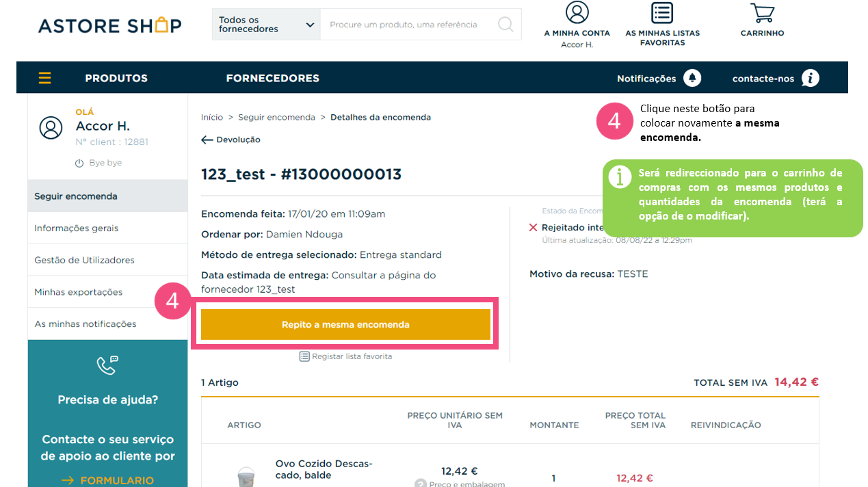Click the contacte-nos info icon
This screenshot has width=868, height=487.
(811, 78)
